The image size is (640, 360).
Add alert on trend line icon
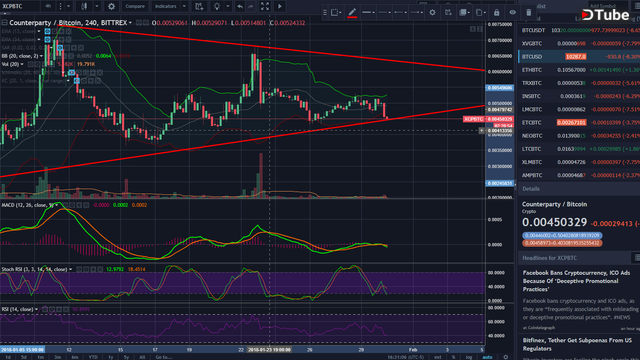448,13
